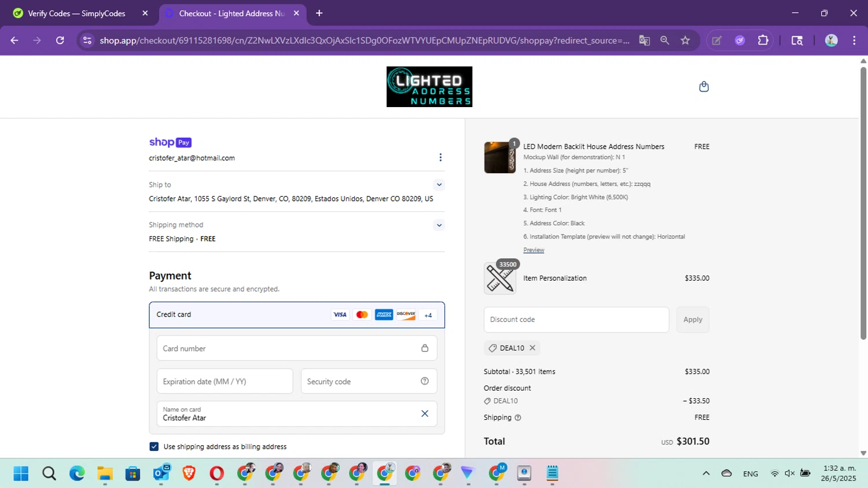The width and height of the screenshot is (868, 488).
Task: Open the Chrome profile avatar
Action: [832, 41]
